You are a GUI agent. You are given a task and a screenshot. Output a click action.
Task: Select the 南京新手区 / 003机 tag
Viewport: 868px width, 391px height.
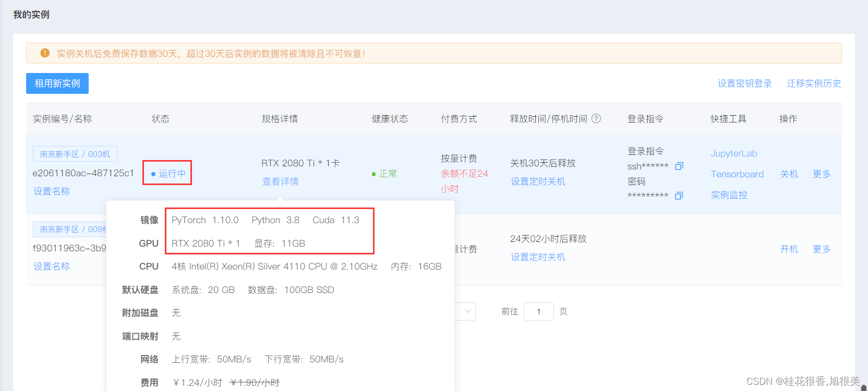[75, 154]
